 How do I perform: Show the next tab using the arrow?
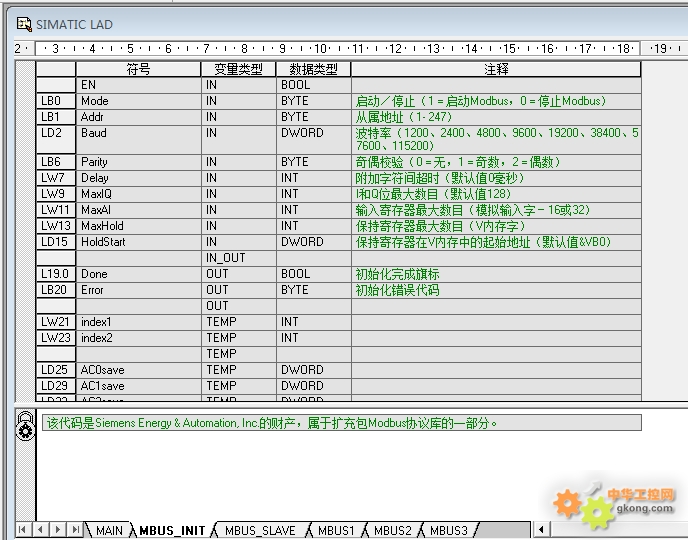click(57, 529)
